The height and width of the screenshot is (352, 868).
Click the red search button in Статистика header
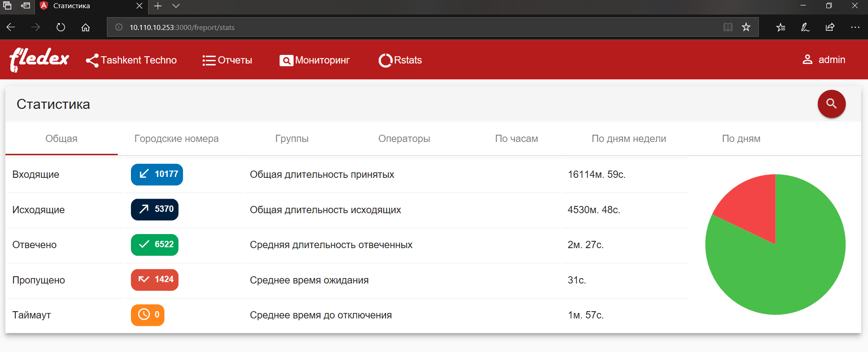[831, 104]
